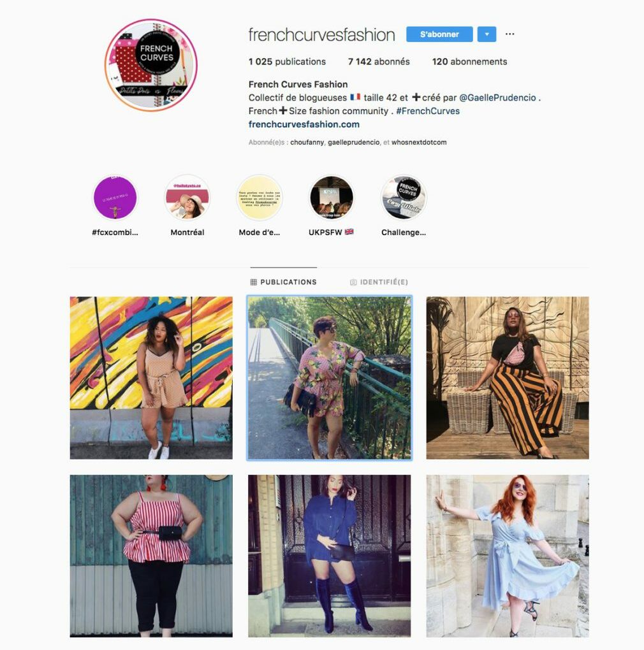This screenshot has height=650, width=644.
Task: Open the three-dot options menu
Action: (509, 34)
